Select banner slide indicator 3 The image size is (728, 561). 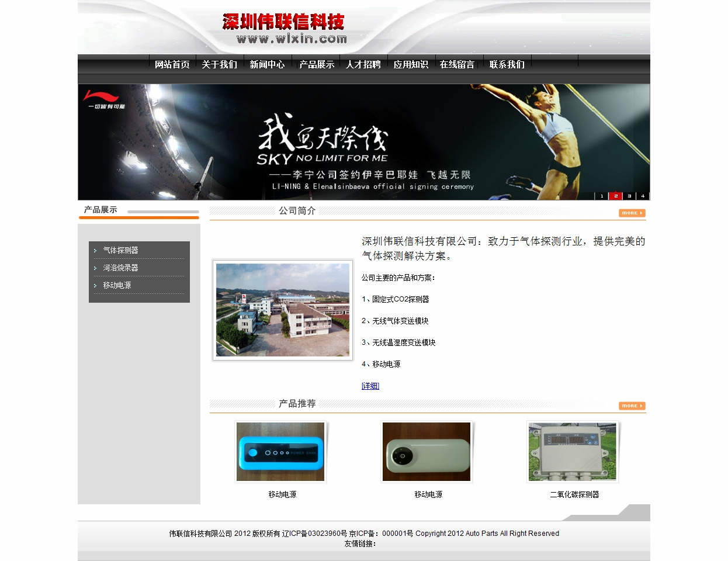pos(629,196)
